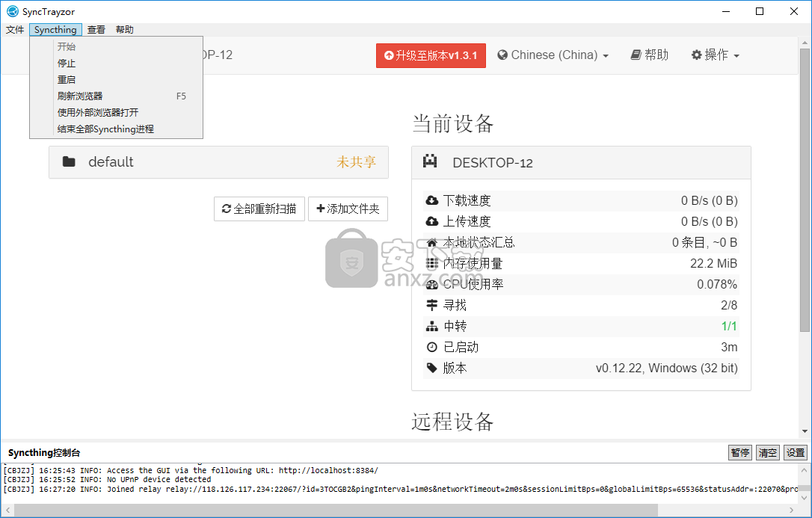This screenshot has width=812, height=518.
Task: Click the console log line about localhost:8384
Action: pyautogui.click(x=191, y=470)
